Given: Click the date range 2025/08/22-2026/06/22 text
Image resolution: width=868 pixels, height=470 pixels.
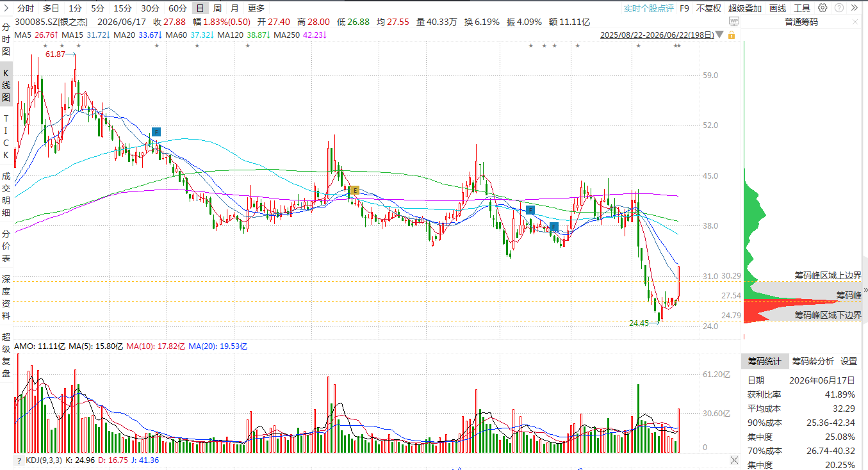Looking at the screenshot, I should click(x=657, y=35).
